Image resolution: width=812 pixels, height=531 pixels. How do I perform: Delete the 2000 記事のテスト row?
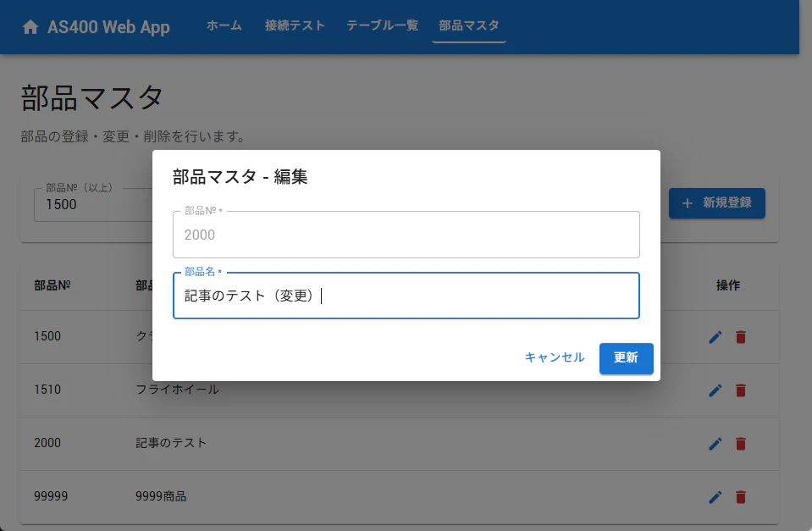(x=741, y=444)
